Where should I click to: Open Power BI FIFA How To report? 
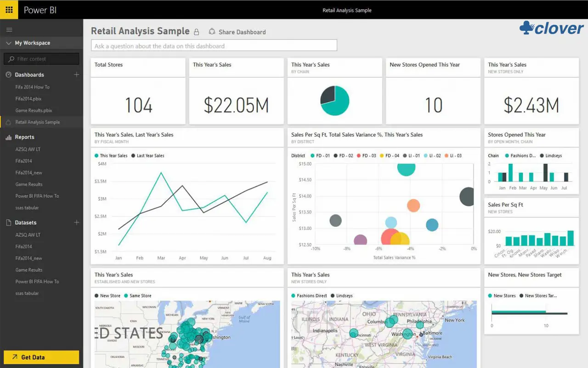(x=37, y=196)
